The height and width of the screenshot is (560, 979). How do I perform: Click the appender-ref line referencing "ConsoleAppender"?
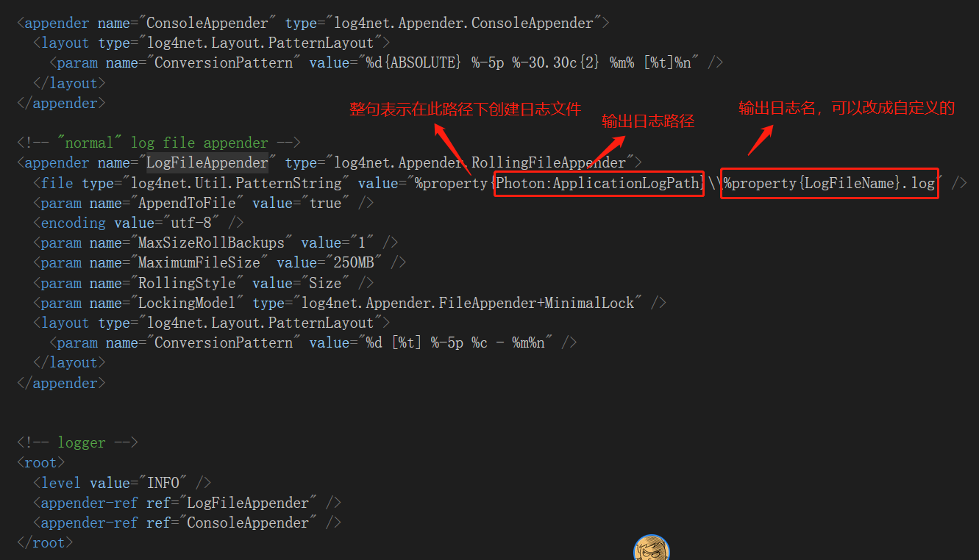[x=187, y=523]
